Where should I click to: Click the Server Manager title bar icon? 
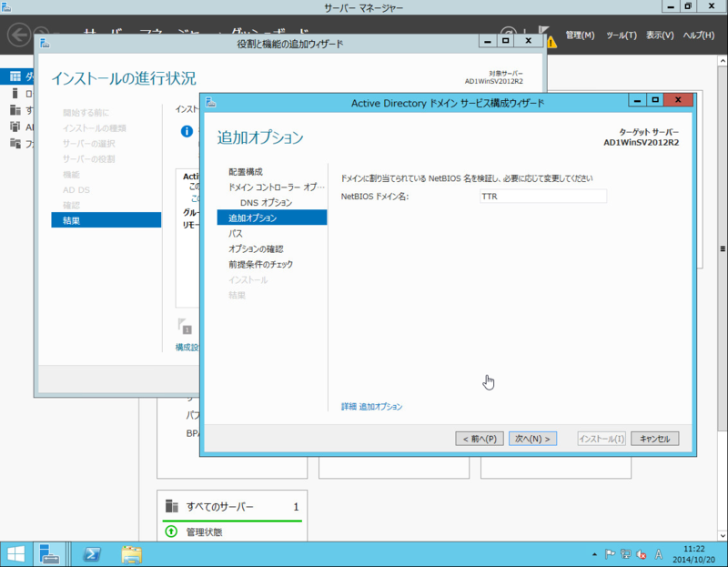point(6,6)
